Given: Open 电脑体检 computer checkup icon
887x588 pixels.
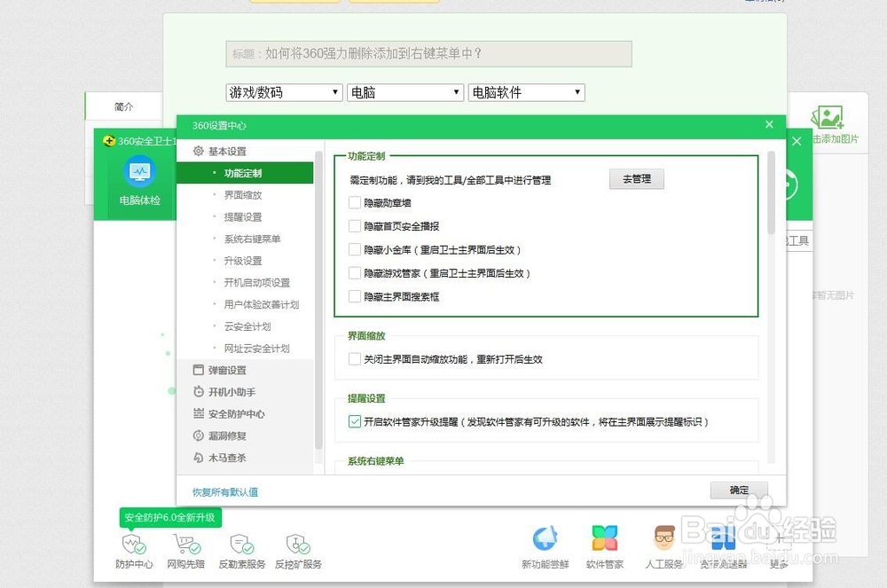Looking at the screenshot, I should (x=140, y=172).
